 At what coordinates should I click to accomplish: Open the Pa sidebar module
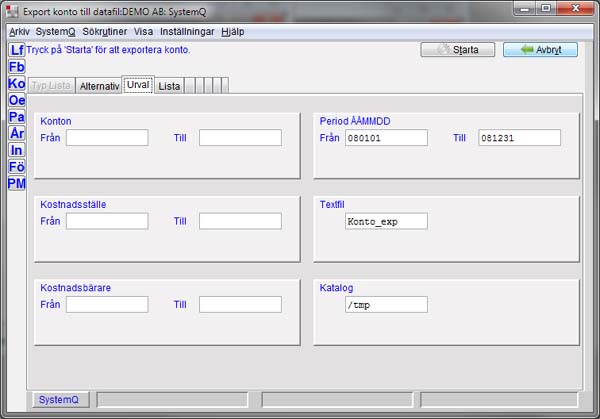pos(16,117)
